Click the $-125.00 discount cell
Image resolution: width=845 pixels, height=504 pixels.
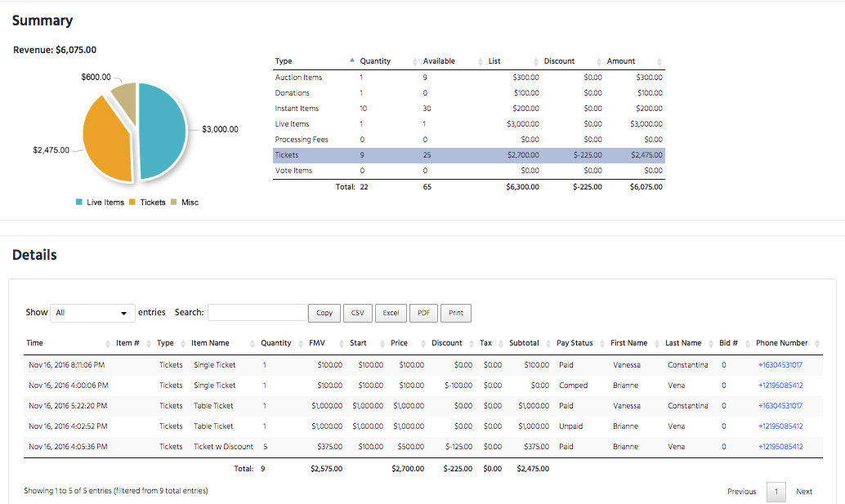(x=458, y=447)
